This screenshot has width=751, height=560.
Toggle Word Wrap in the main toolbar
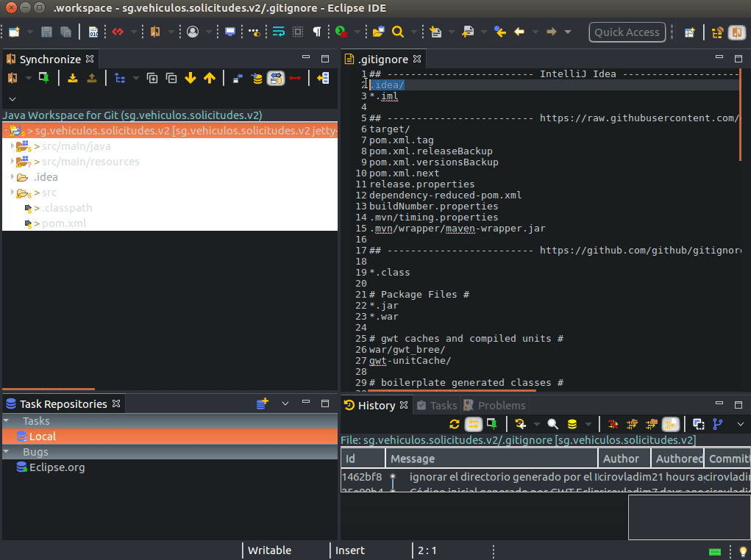pos(278,32)
